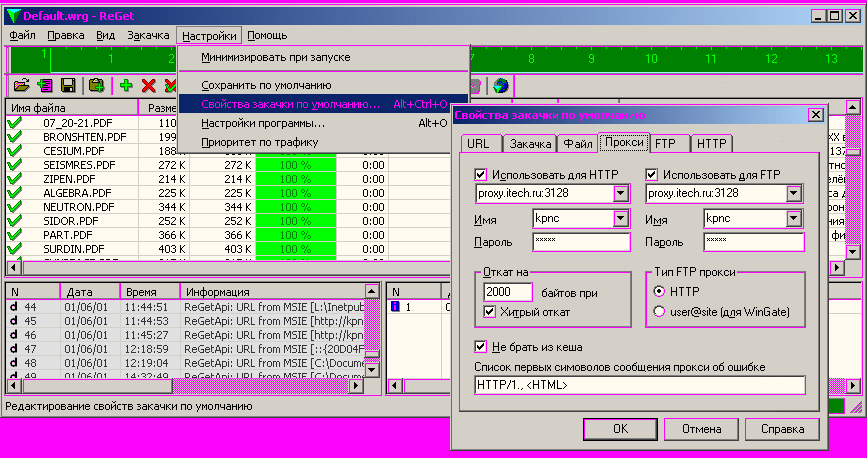Viewport: 867px width, 458px height.
Task: Click the d icon of log entry 47
Action: (14, 349)
